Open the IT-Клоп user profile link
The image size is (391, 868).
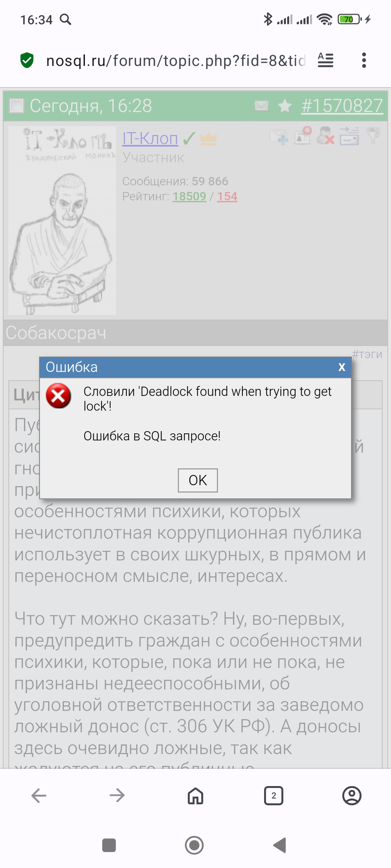click(x=150, y=138)
